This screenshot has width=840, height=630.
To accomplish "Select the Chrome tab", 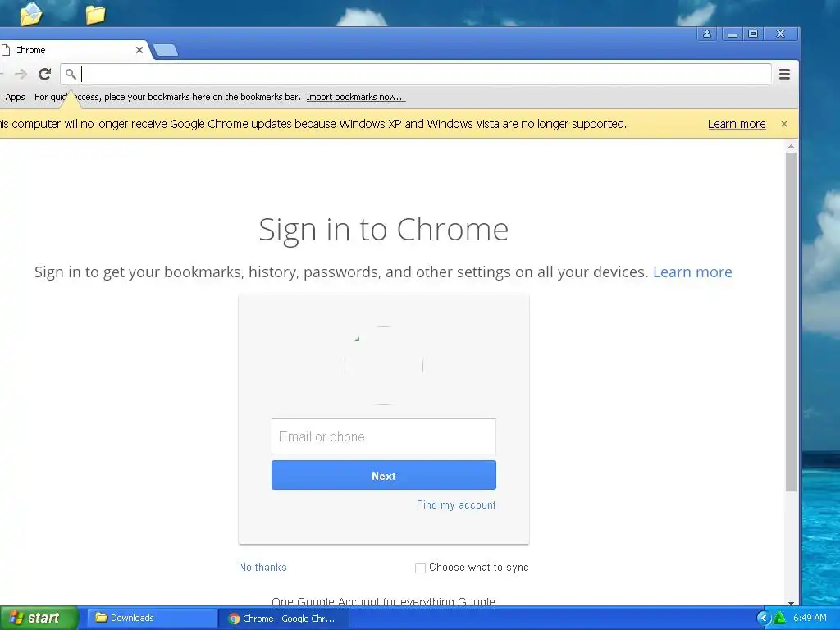I will coord(72,50).
